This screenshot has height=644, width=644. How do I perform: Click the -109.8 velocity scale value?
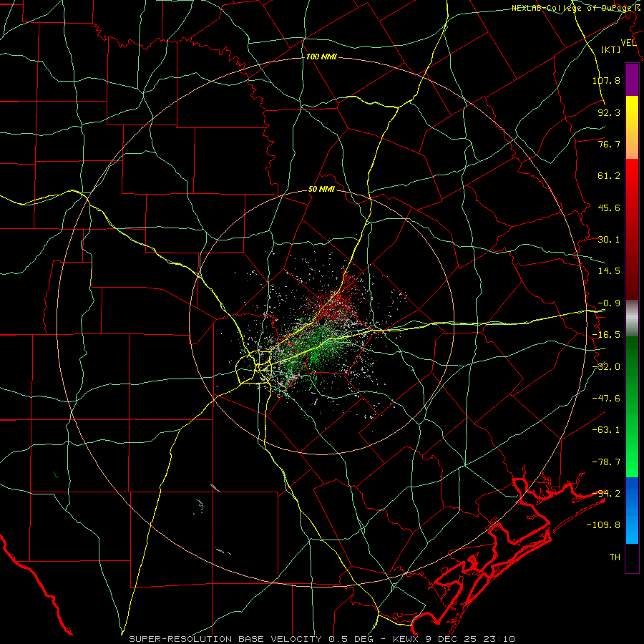coord(603,525)
